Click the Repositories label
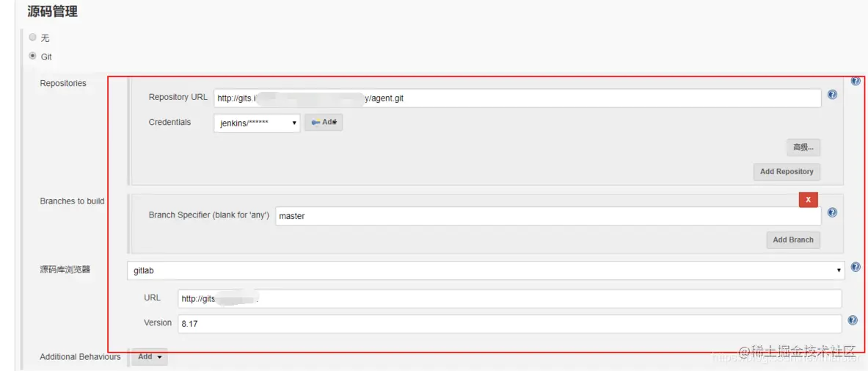This screenshot has width=868, height=371. coord(63,83)
